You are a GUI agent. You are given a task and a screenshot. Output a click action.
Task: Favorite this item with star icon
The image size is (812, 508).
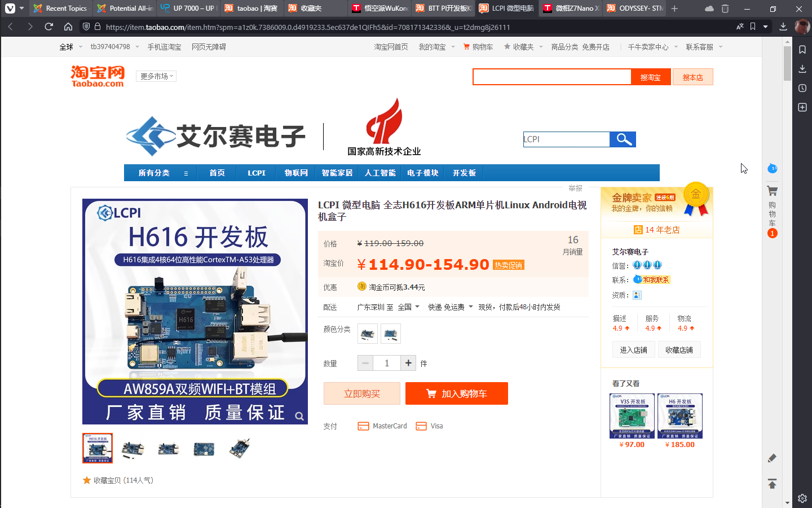[87, 480]
